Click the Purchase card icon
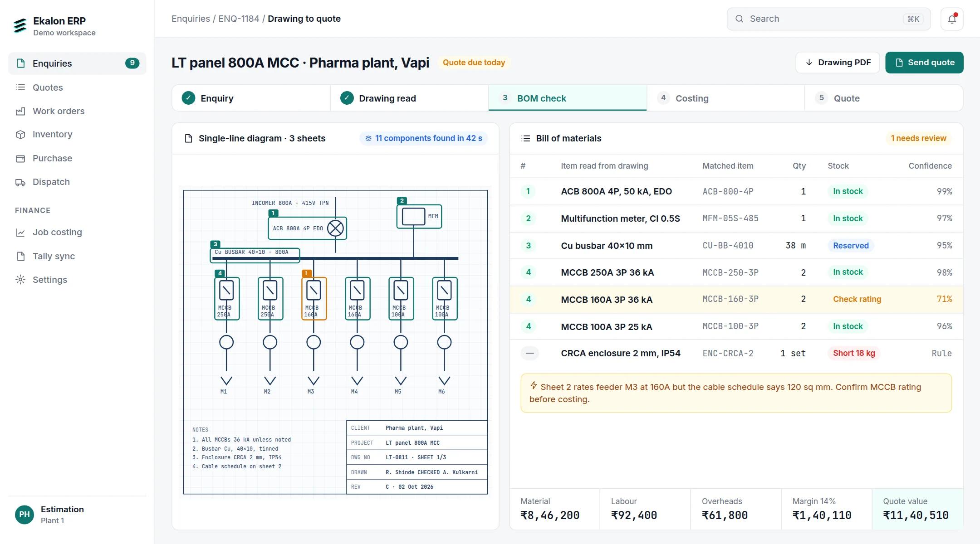 [20, 158]
